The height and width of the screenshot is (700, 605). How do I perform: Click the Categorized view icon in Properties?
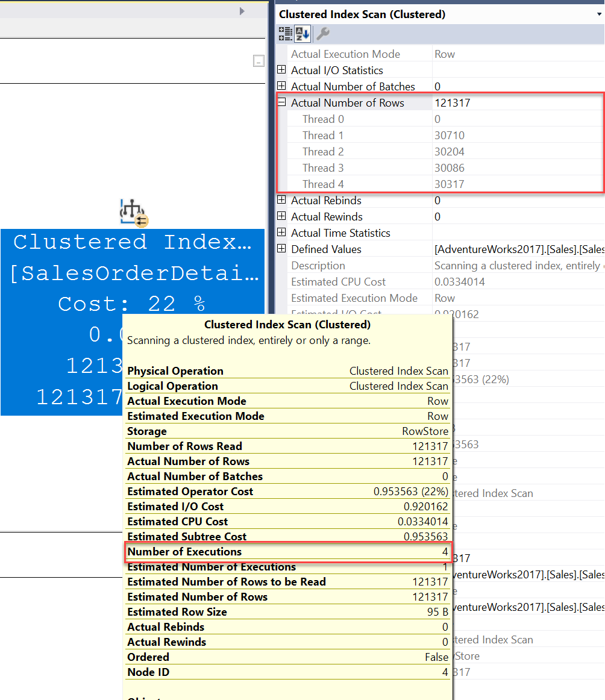coord(285,34)
